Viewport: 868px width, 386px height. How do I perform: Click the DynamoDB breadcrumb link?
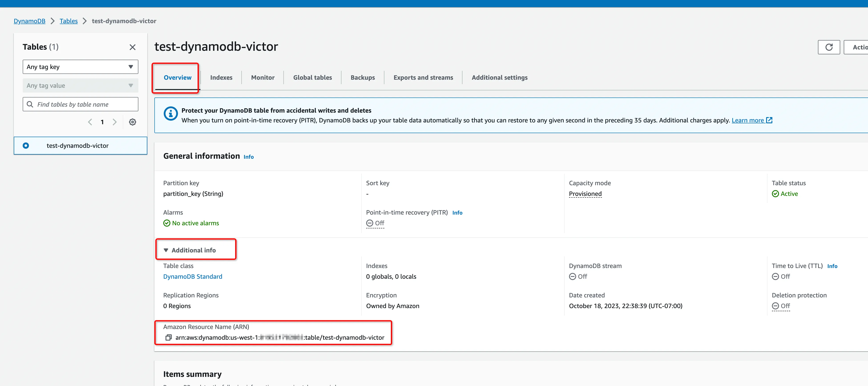[29, 21]
